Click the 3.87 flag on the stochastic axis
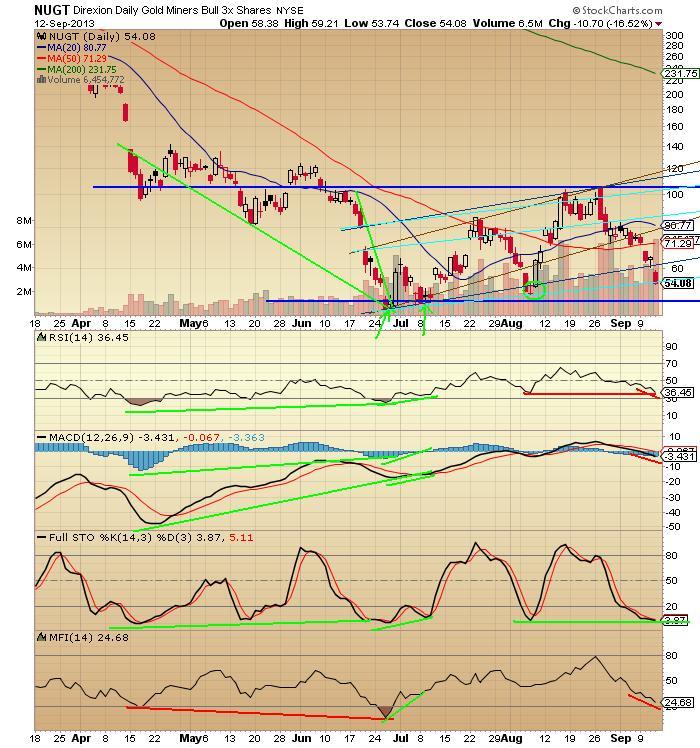700x748 pixels. pos(675,621)
